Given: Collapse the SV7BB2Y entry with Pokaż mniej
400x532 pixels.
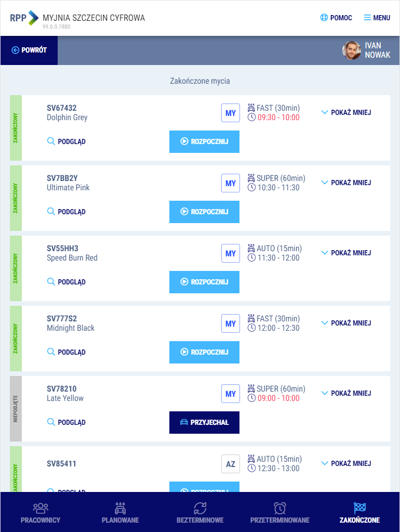Looking at the screenshot, I should (346, 183).
